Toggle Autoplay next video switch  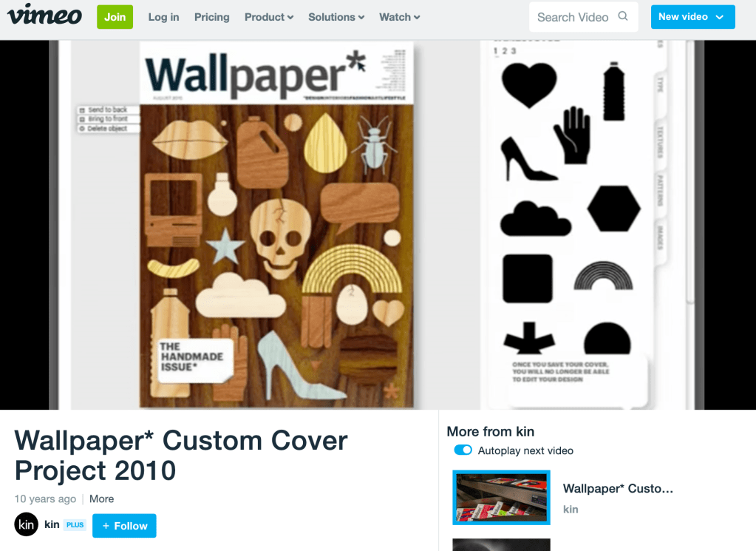point(463,450)
